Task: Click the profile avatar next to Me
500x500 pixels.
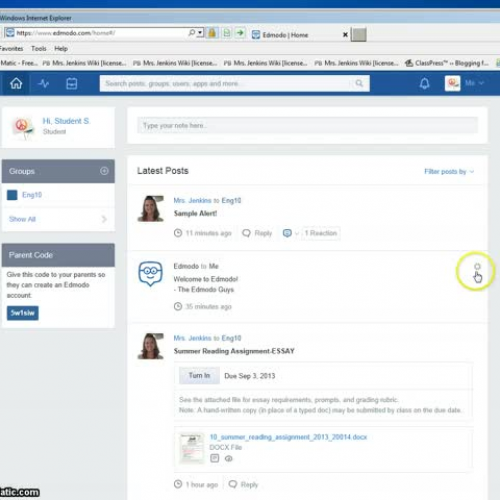Action: (x=452, y=83)
